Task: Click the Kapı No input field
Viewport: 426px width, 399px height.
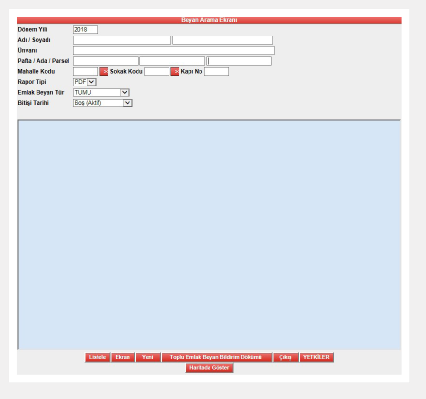Action: click(x=216, y=71)
